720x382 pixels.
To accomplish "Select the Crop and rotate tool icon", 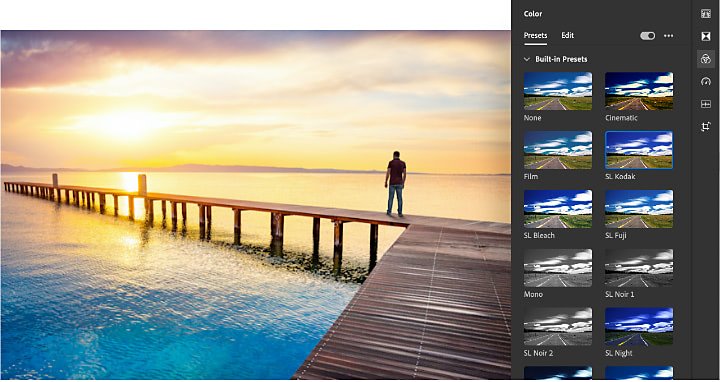I will point(706,127).
